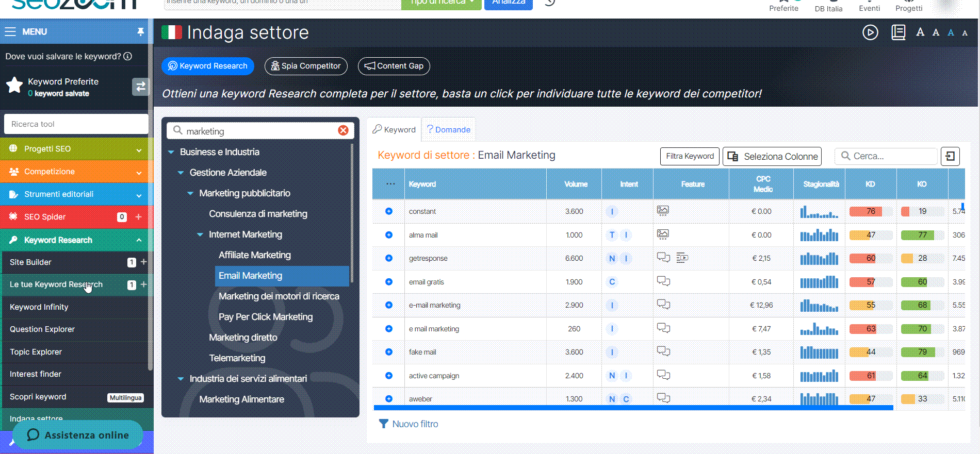Image resolution: width=980 pixels, height=454 pixels.
Task: Add keyword 'constant' with plus icon
Action: click(389, 211)
